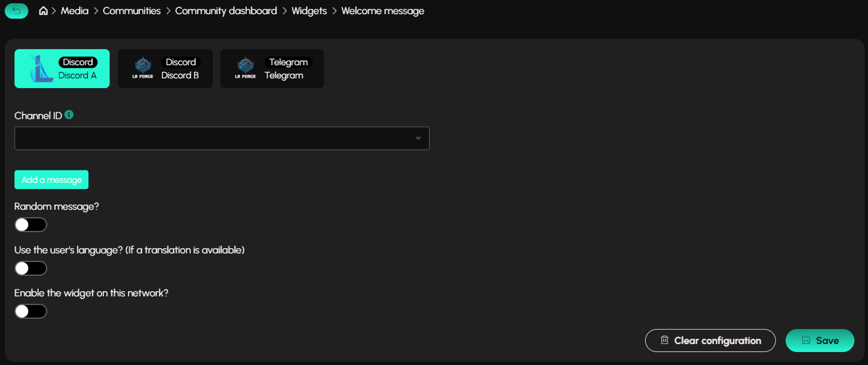
Task: Click the Discord A logo icon
Action: 41,69
